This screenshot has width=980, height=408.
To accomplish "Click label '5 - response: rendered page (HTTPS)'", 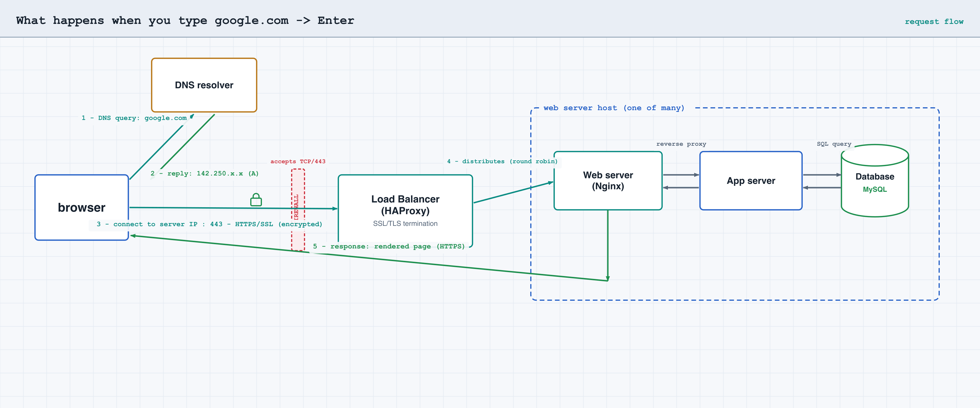I will click(x=389, y=246).
